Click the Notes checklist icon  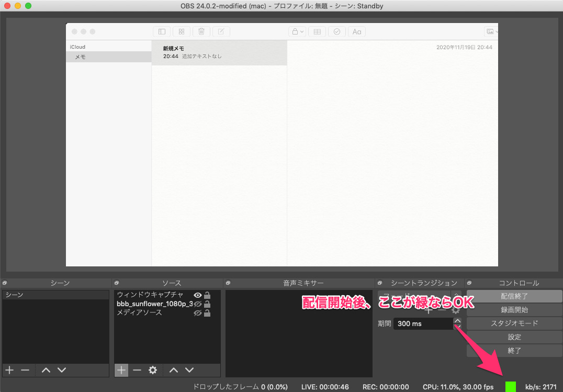pos(337,31)
